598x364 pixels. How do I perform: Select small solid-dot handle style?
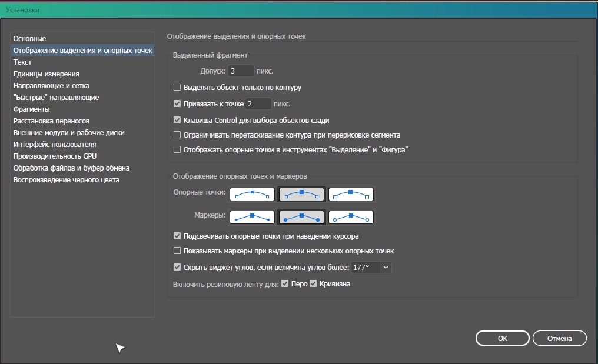(252, 217)
